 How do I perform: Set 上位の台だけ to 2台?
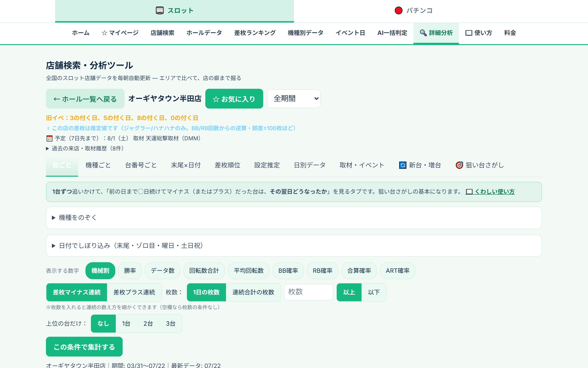pyautogui.click(x=148, y=323)
